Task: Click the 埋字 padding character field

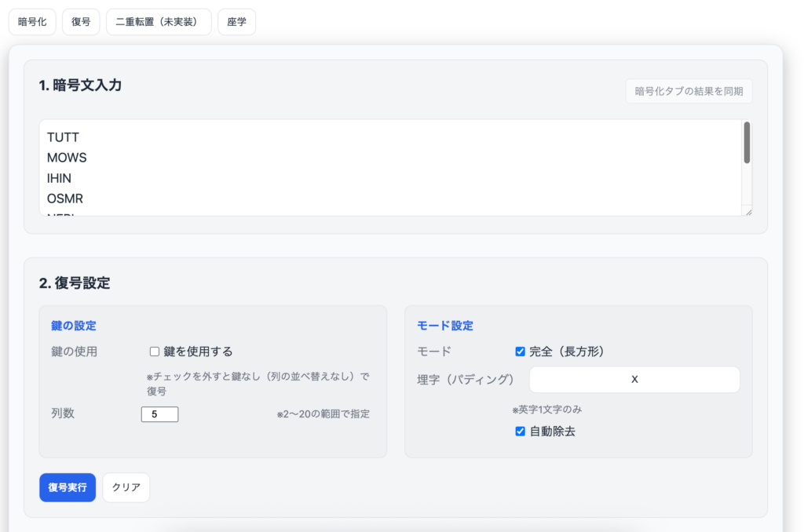Action: point(634,380)
